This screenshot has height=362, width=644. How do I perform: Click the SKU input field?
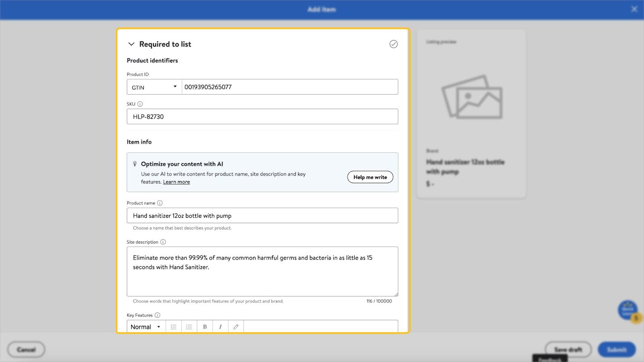[x=262, y=117]
